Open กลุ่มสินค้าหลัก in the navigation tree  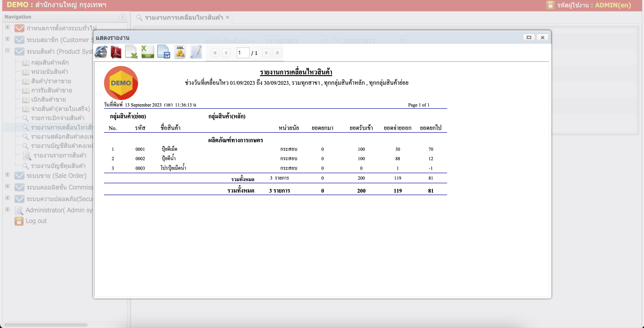pos(50,62)
